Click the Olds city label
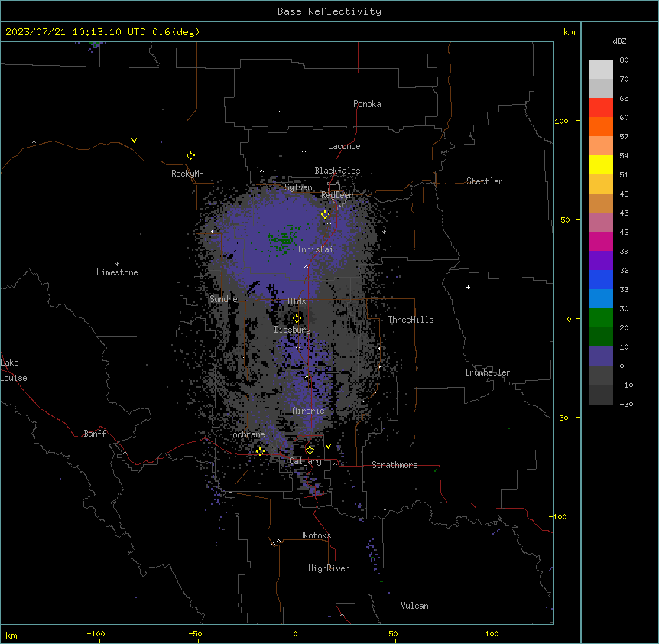The height and width of the screenshot is (644, 659). tap(297, 301)
